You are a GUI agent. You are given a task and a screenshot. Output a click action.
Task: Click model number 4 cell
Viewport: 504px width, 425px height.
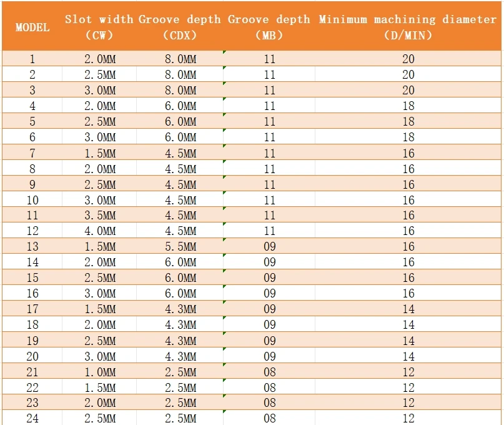point(32,106)
